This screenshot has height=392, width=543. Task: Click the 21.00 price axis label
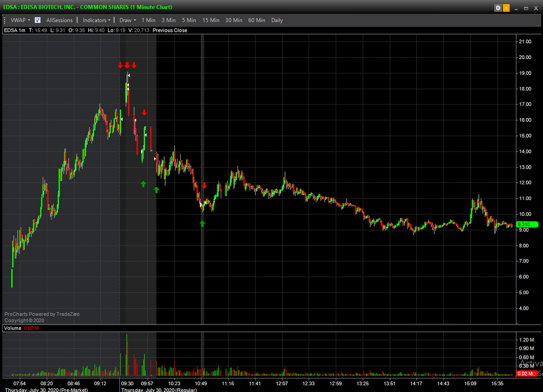[x=525, y=42]
